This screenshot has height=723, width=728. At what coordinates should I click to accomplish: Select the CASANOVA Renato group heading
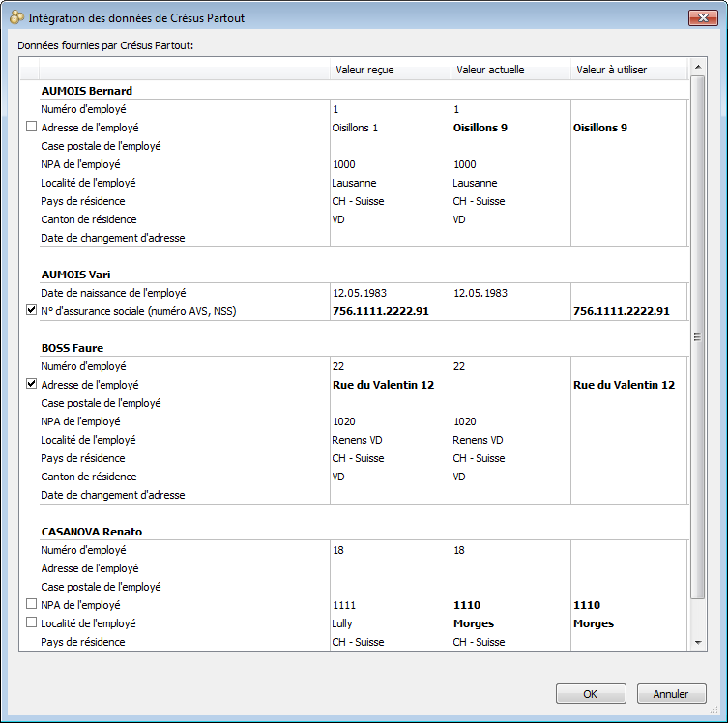click(92, 532)
